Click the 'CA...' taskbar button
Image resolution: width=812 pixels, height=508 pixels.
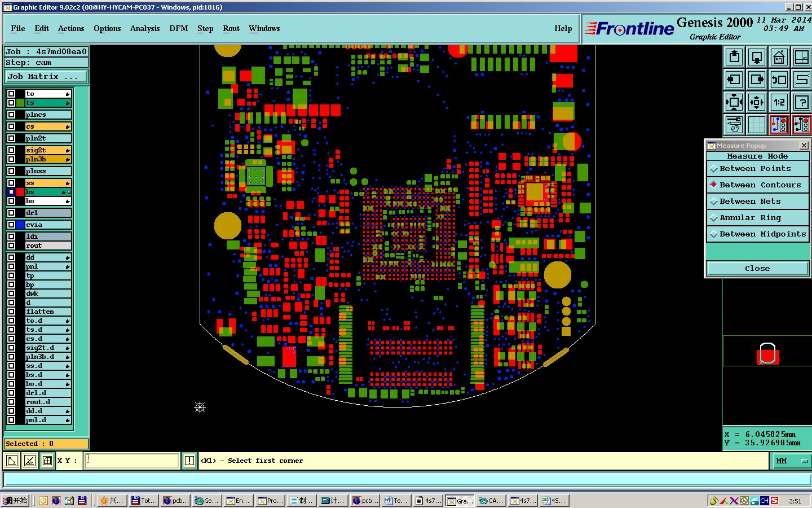pos(491,501)
